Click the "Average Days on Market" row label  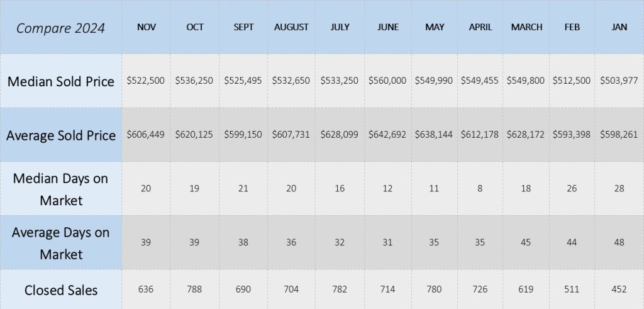60,243
